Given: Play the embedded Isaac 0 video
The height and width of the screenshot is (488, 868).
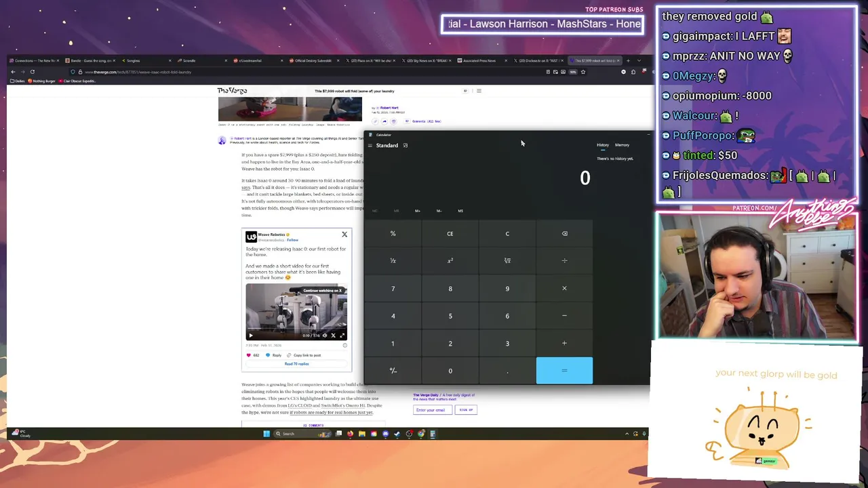Looking at the screenshot, I should (x=250, y=335).
